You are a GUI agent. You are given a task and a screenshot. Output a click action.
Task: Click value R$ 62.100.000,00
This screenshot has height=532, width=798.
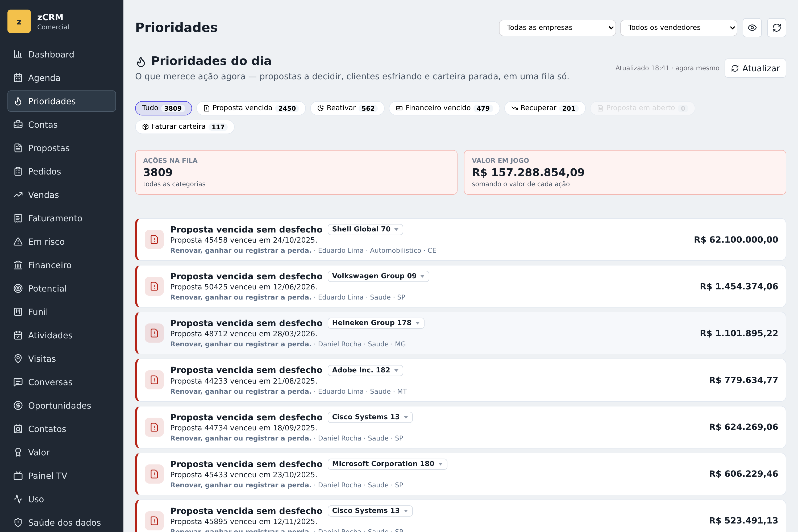point(735,240)
